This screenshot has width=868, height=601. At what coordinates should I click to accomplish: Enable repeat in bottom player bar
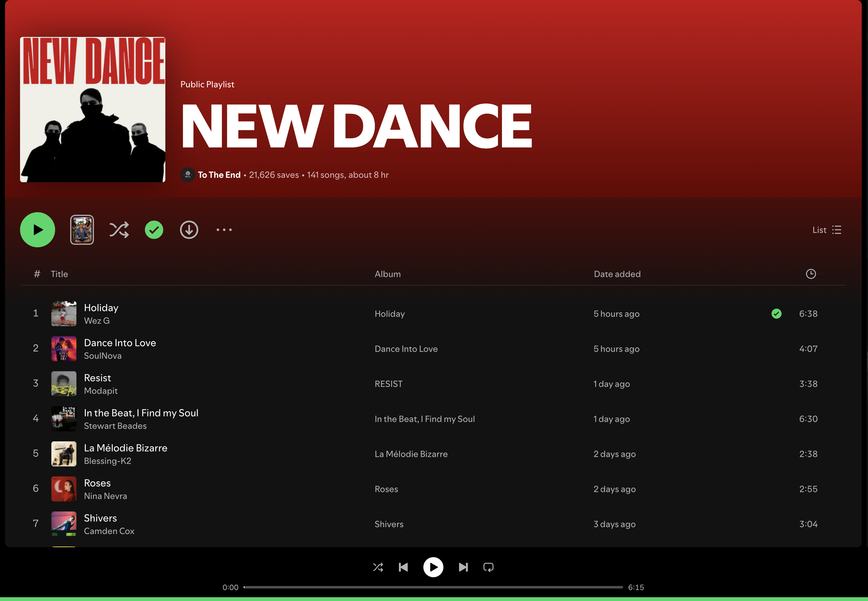click(x=488, y=567)
